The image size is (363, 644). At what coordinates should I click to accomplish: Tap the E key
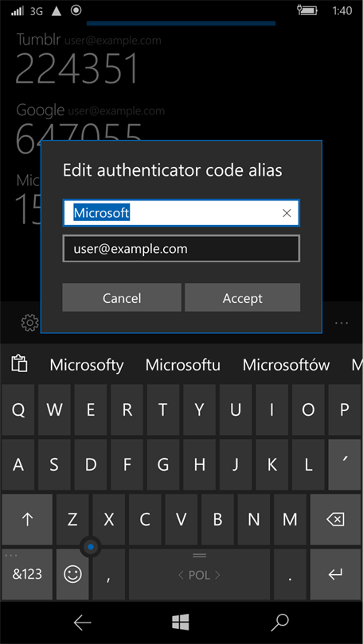[x=91, y=409]
